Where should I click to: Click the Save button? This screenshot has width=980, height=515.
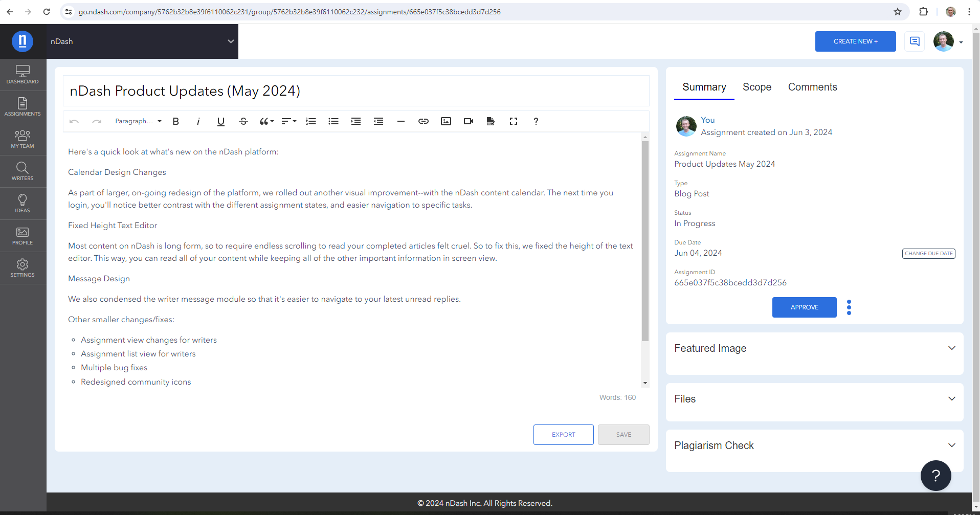623,435
